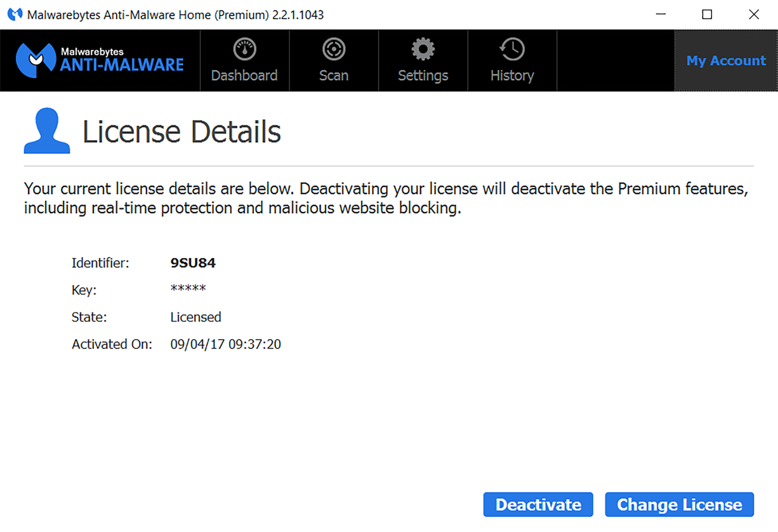Click the blue user silhouette icon
Screen dimensions: 778x532
47,130
